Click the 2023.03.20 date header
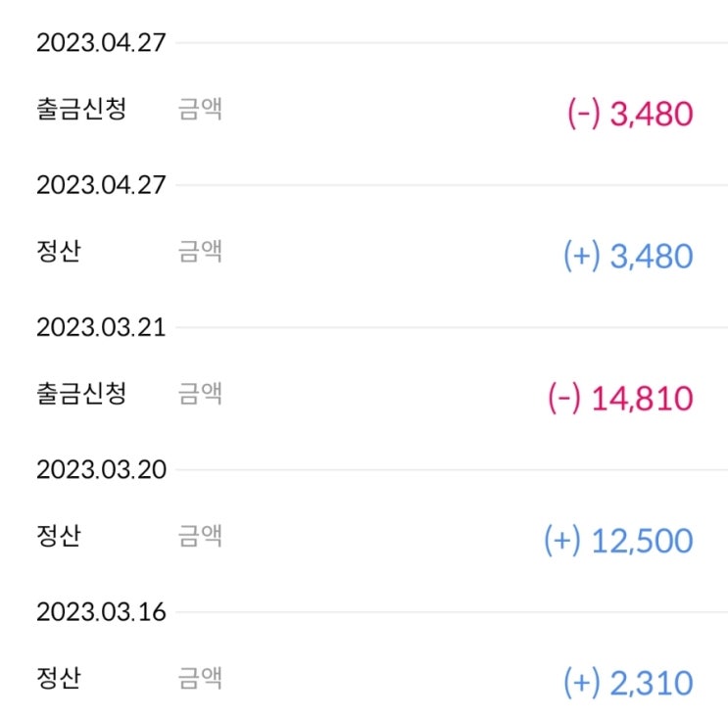The height and width of the screenshot is (717, 728). pos(101,469)
